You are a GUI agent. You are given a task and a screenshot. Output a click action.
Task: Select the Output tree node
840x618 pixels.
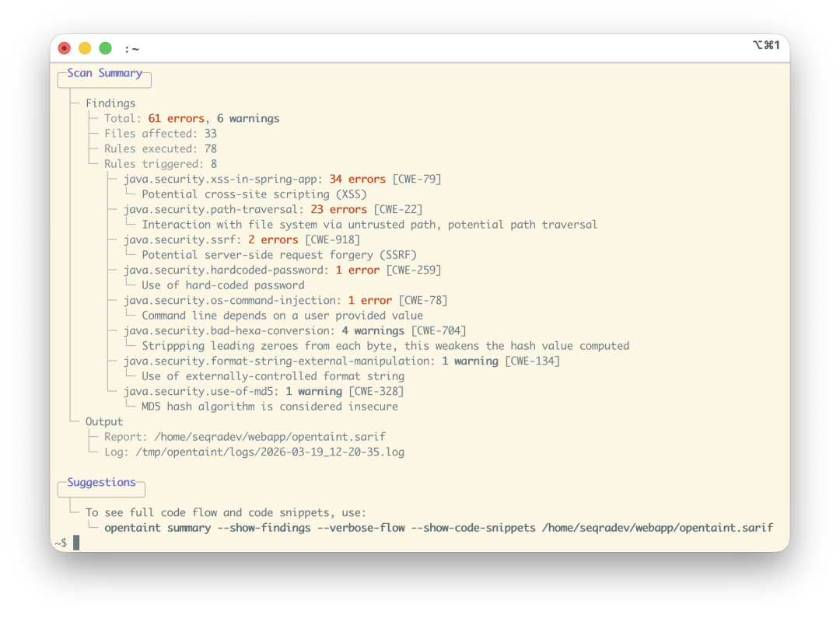[104, 421]
